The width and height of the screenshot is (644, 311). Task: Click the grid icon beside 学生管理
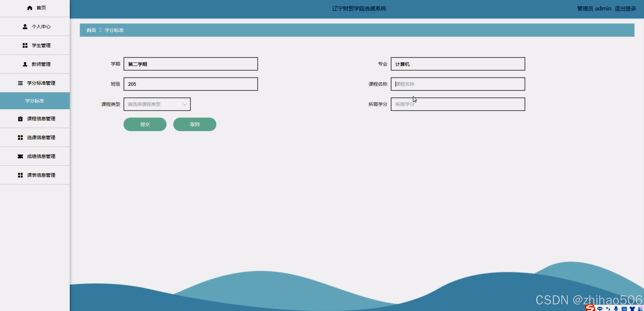tap(25, 46)
